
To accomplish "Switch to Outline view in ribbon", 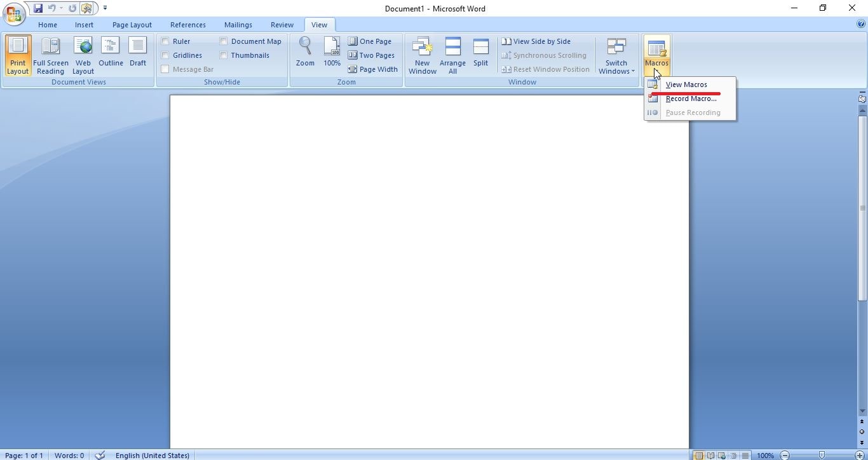I will click(111, 52).
